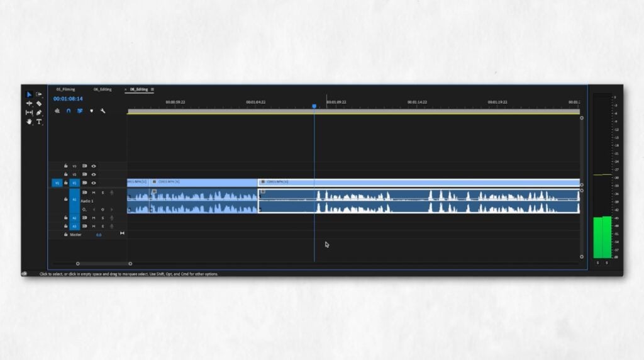The width and height of the screenshot is (644, 360).
Task: Open Timeline Display Settings wrench
Action: tap(103, 111)
